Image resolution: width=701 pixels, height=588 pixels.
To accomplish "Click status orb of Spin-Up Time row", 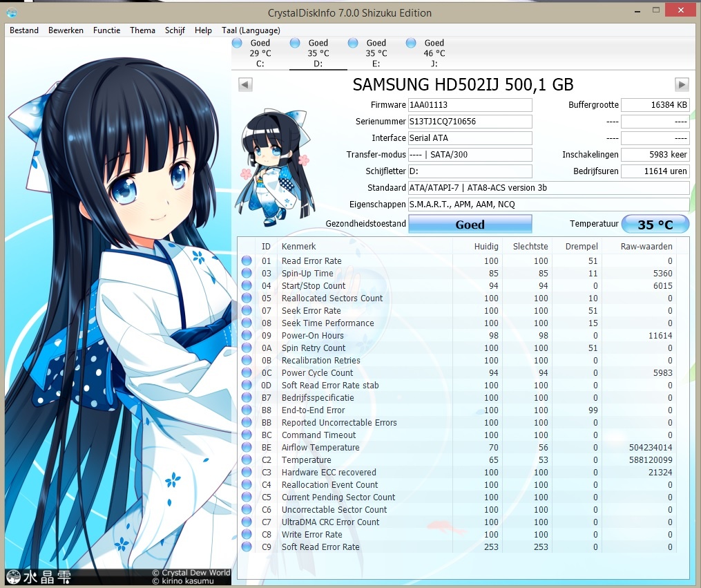I will pyautogui.click(x=247, y=273).
